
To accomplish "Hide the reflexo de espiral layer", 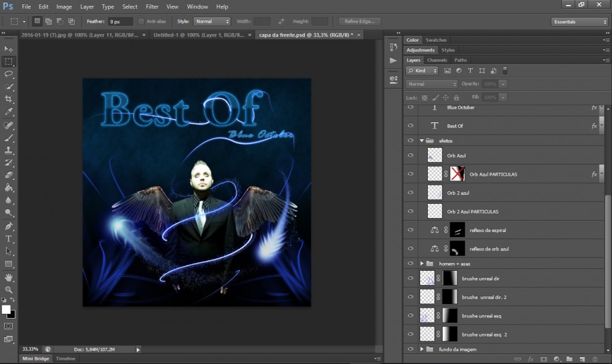I will tap(411, 230).
